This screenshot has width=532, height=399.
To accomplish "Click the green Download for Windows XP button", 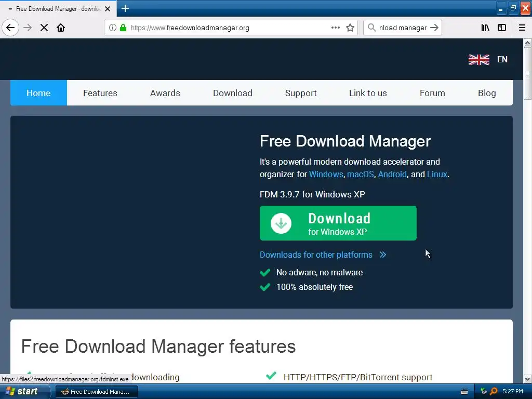I will [338, 223].
